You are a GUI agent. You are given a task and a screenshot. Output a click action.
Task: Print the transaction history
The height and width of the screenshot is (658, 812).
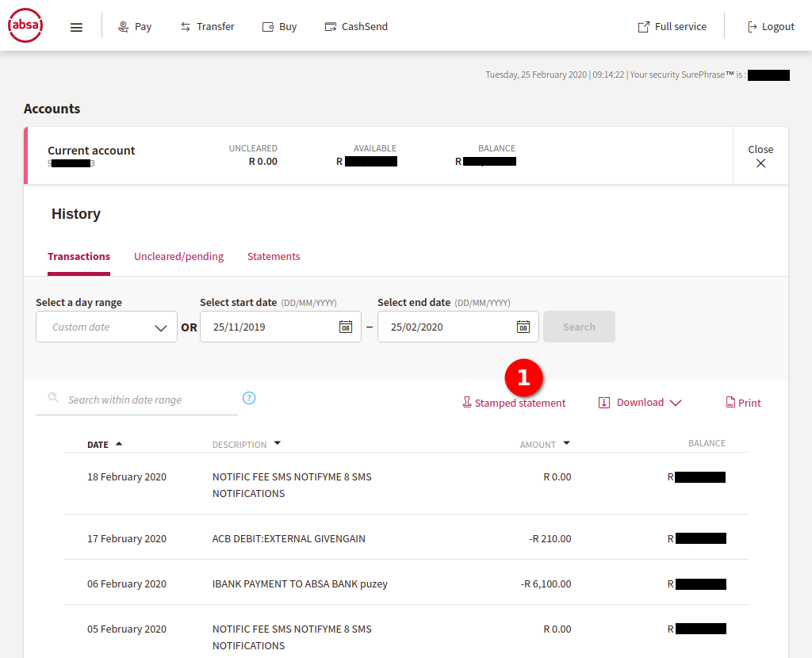(x=743, y=403)
